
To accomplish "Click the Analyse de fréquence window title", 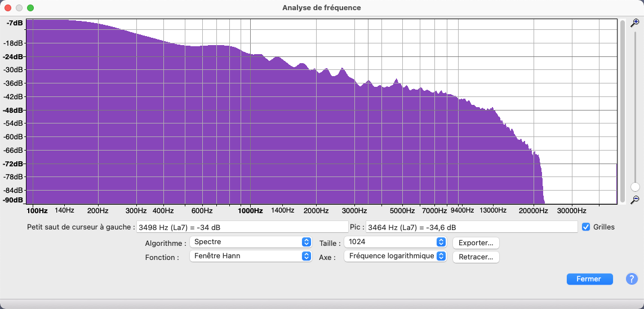I will pyautogui.click(x=322, y=8).
